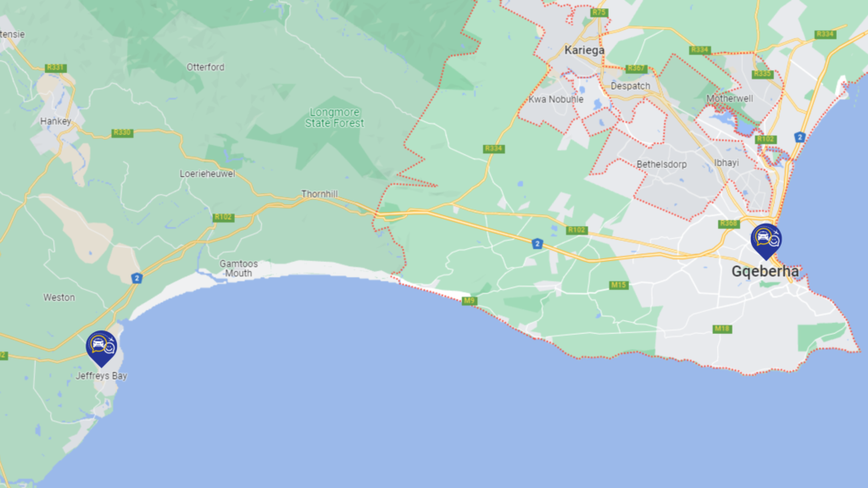Click the Hankey town label
The image size is (868, 488).
tap(55, 121)
